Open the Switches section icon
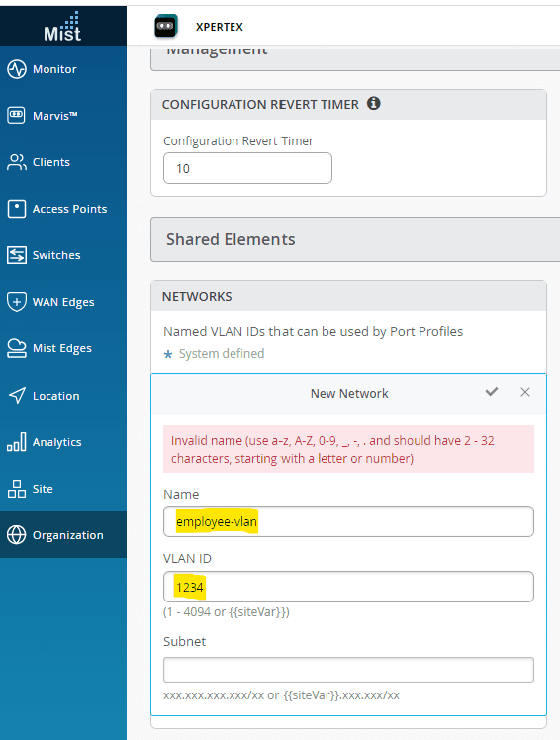The width and height of the screenshot is (560, 740). pos(17,255)
